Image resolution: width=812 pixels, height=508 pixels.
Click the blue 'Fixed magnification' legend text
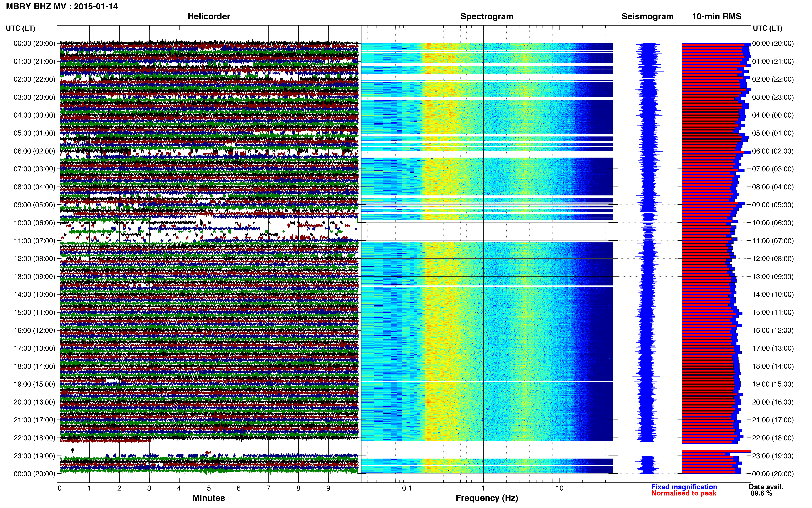point(684,487)
